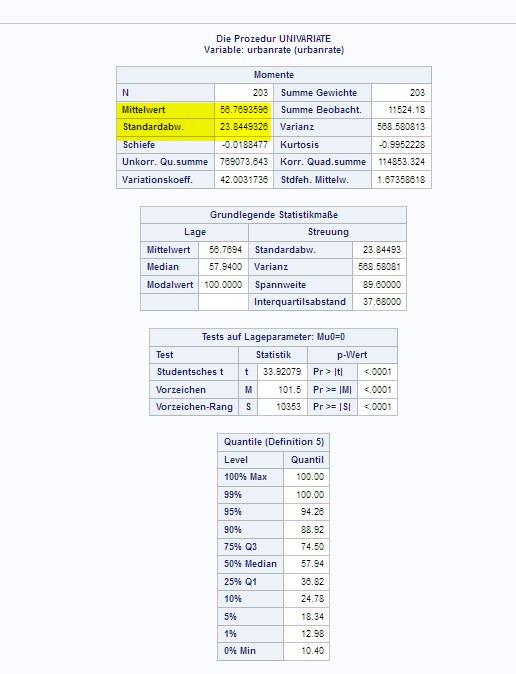The width and height of the screenshot is (516, 674).
Task: Click the Momente table header
Action: (x=274, y=75)
